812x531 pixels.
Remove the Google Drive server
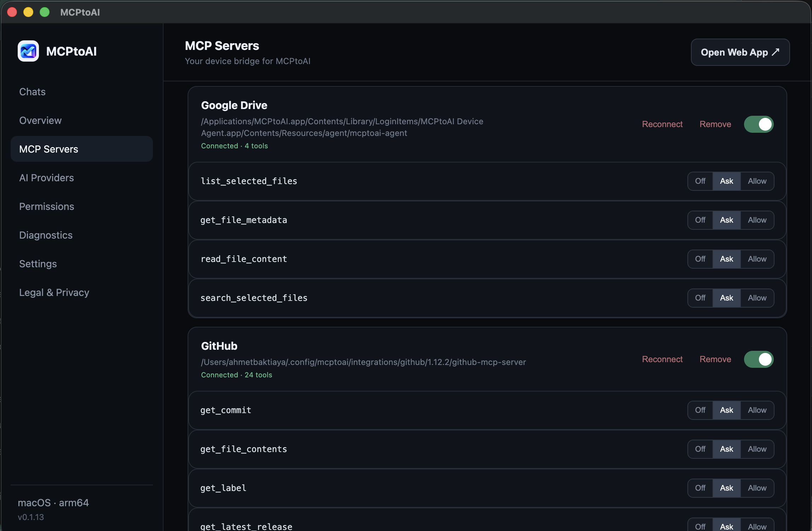point(715,124)
